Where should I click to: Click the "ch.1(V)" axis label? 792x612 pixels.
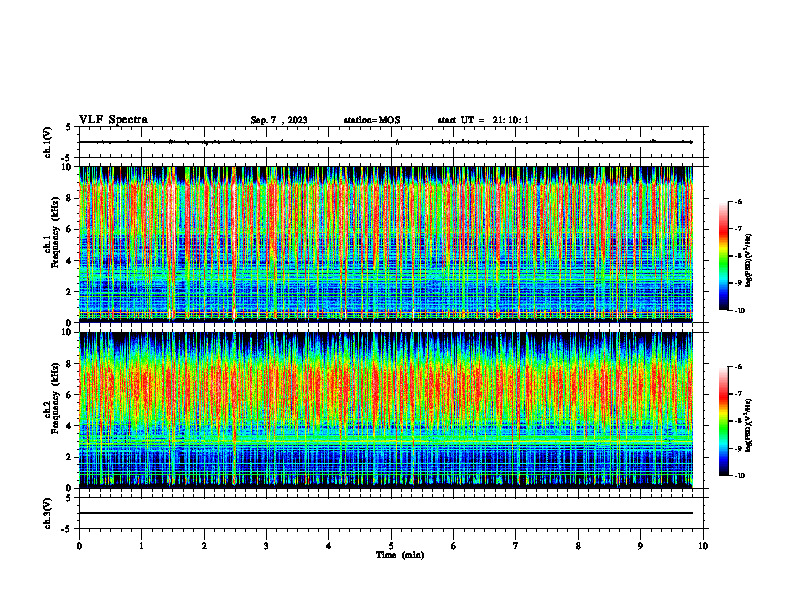48,142
